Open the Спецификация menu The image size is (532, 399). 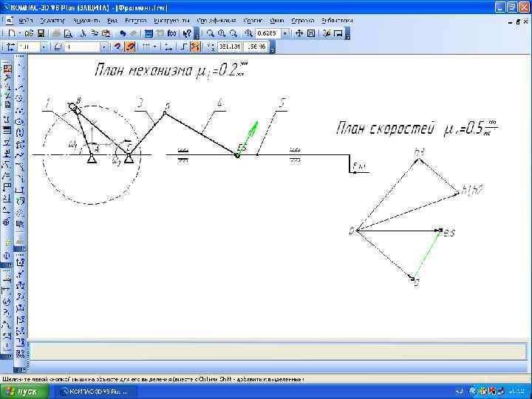[x=216, y=21]
